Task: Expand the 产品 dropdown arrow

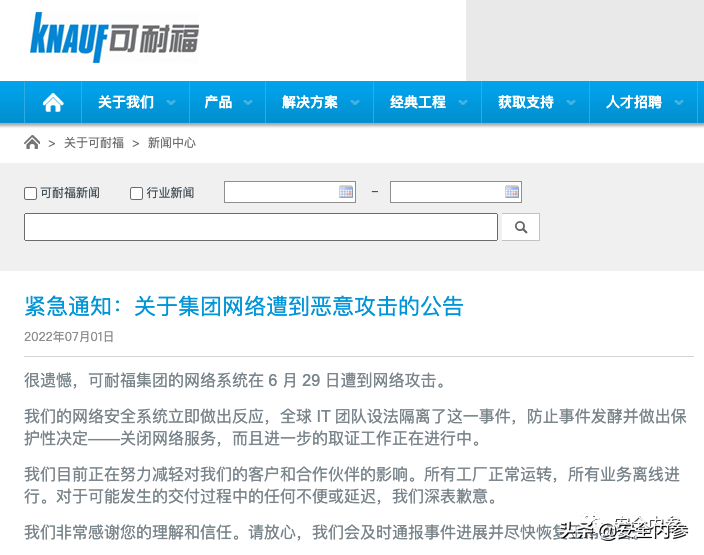Action: tap(248, 103)
